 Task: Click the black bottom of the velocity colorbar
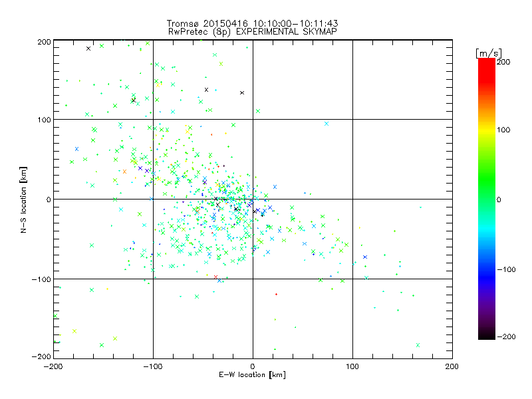[487, 334]
